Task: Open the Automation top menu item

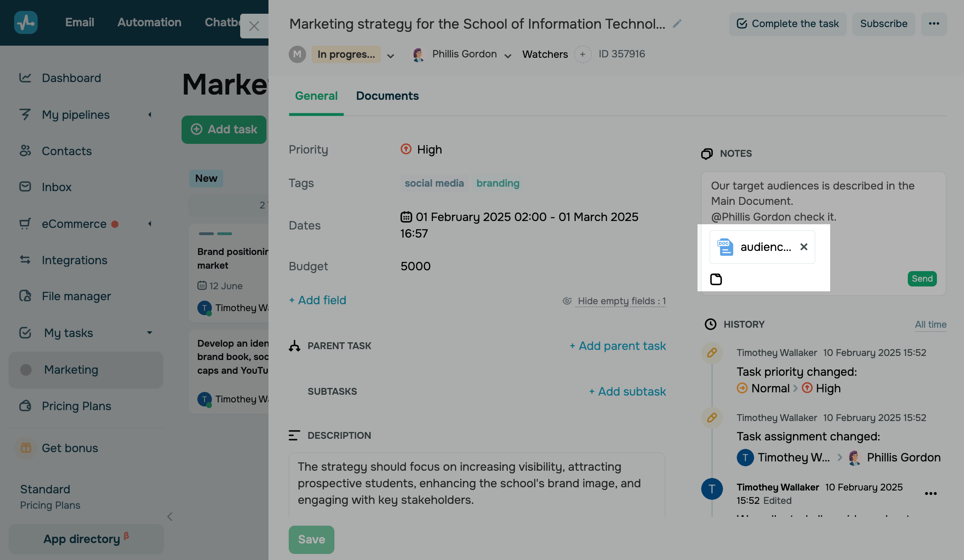Action: click(x=149, y=22)
